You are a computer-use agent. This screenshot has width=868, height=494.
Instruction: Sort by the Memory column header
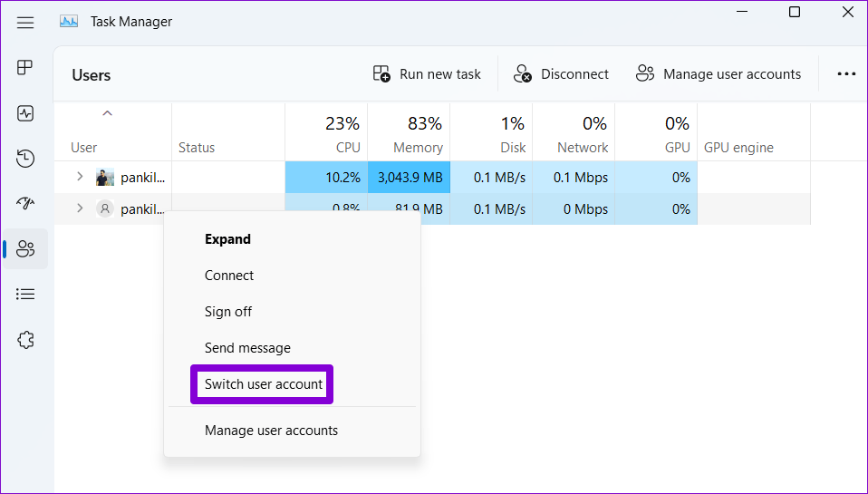point(409,132)
